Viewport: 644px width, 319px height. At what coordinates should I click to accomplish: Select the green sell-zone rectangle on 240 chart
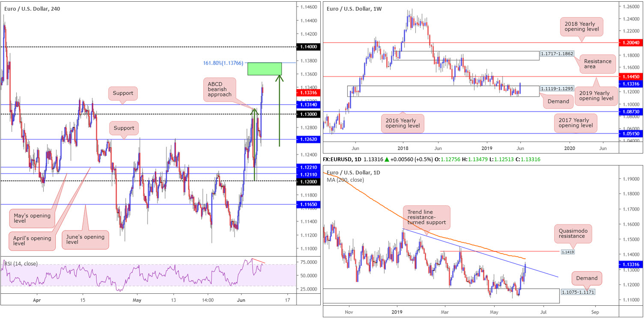pos(265,69)
